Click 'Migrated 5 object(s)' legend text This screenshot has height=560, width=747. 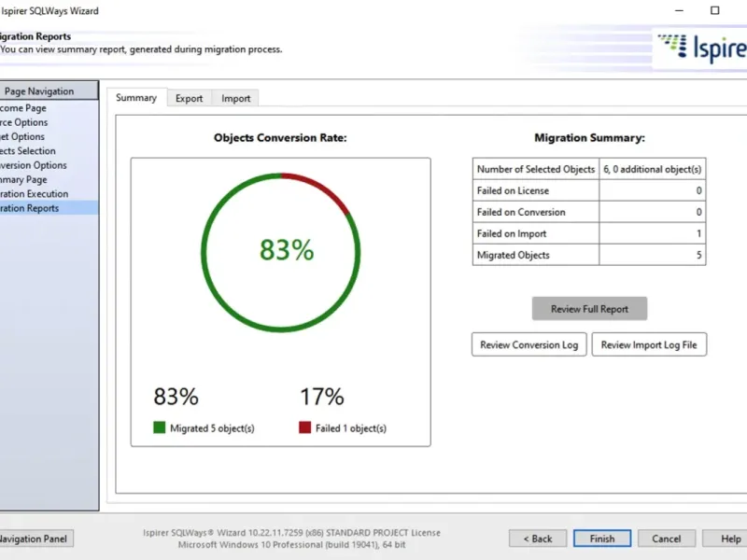pos(212,428)
